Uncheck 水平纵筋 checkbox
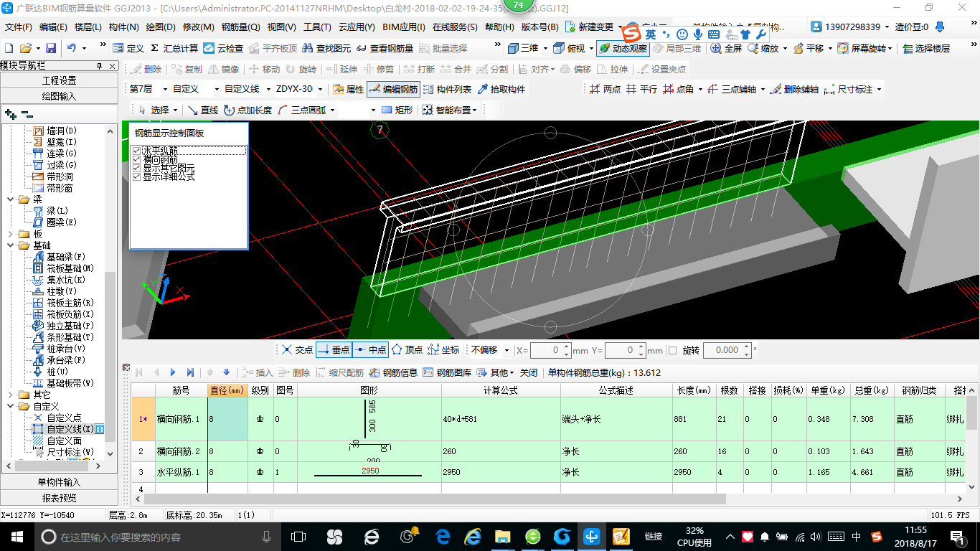The image size is (980, 551). click(x=137, y=151)
